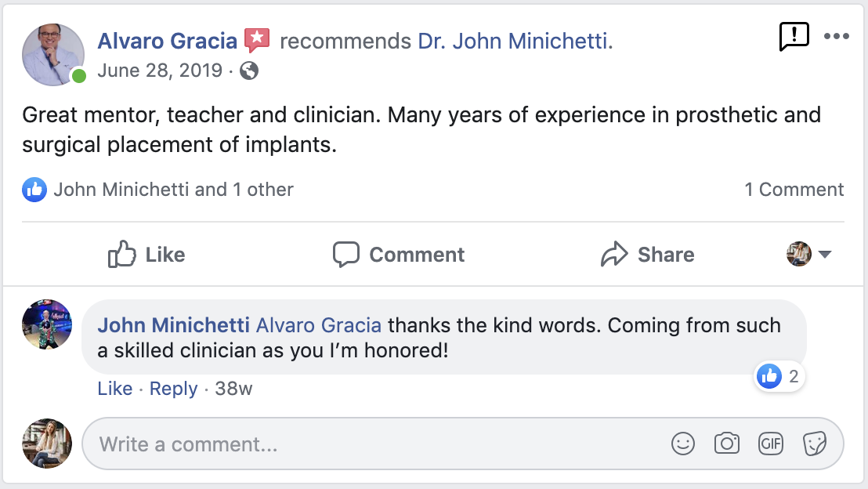The image size is (868, 489).
Task: Like the post with thumbs up button
Action: pyautogui.click(x=146, y=255)
